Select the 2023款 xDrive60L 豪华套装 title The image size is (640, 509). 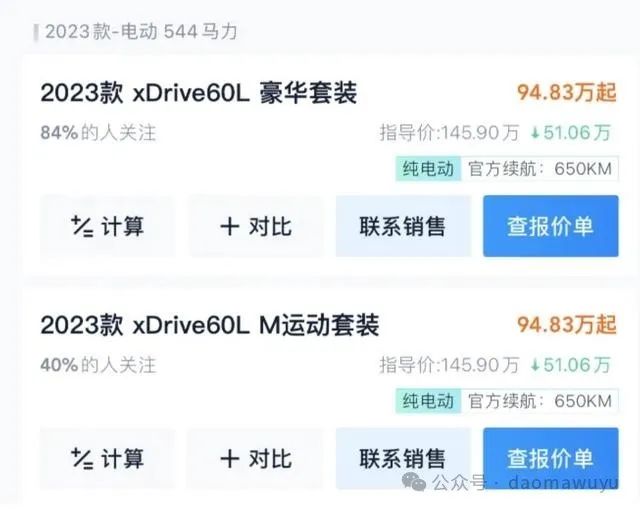pyautogui.click(x=199, y=93)
